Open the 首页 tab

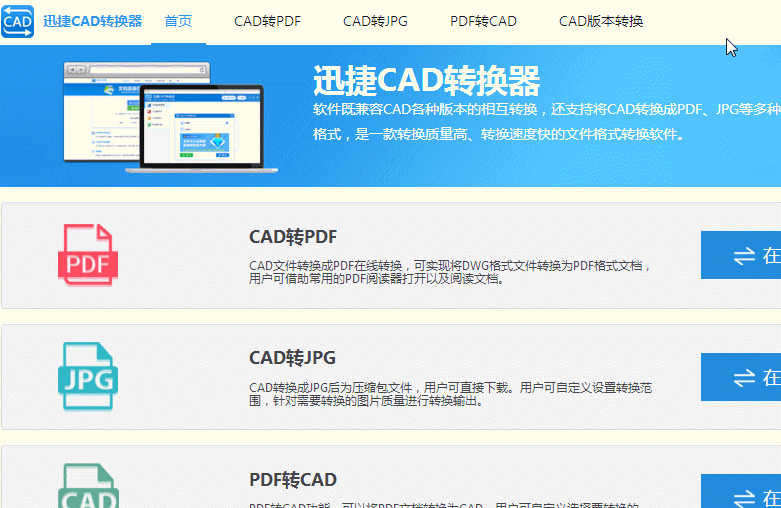(x=178, y=21)
